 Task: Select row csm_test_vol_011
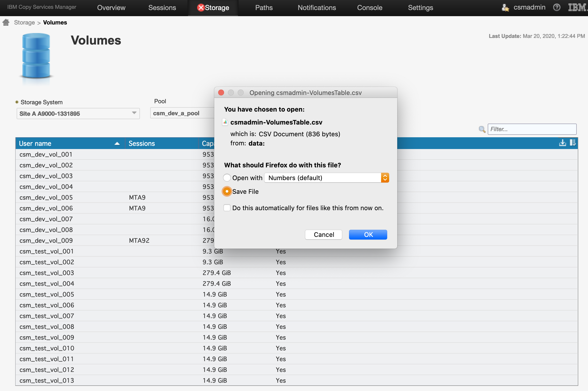(x=296, y=359)
